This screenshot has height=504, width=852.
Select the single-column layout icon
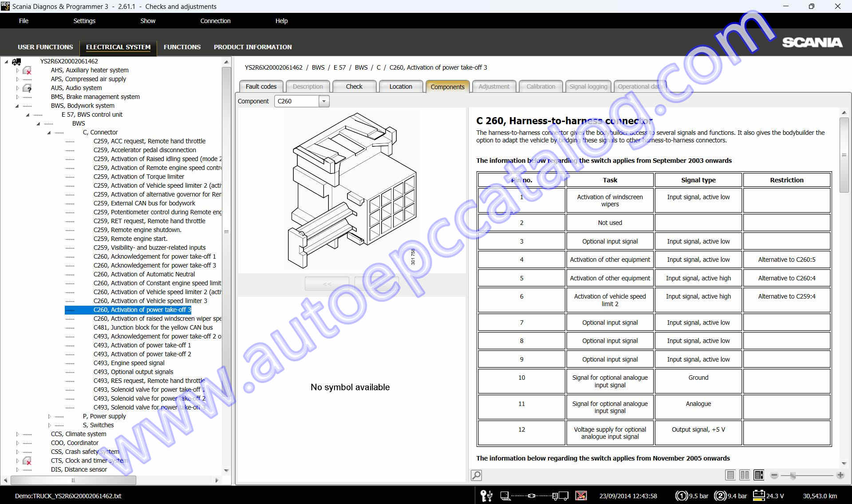click(730, 475)
